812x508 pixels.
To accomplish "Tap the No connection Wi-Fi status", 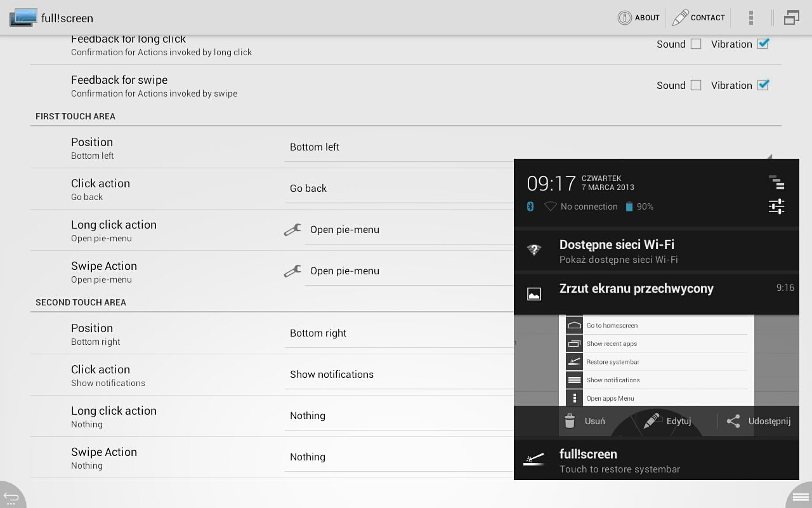I will (580, 206).
